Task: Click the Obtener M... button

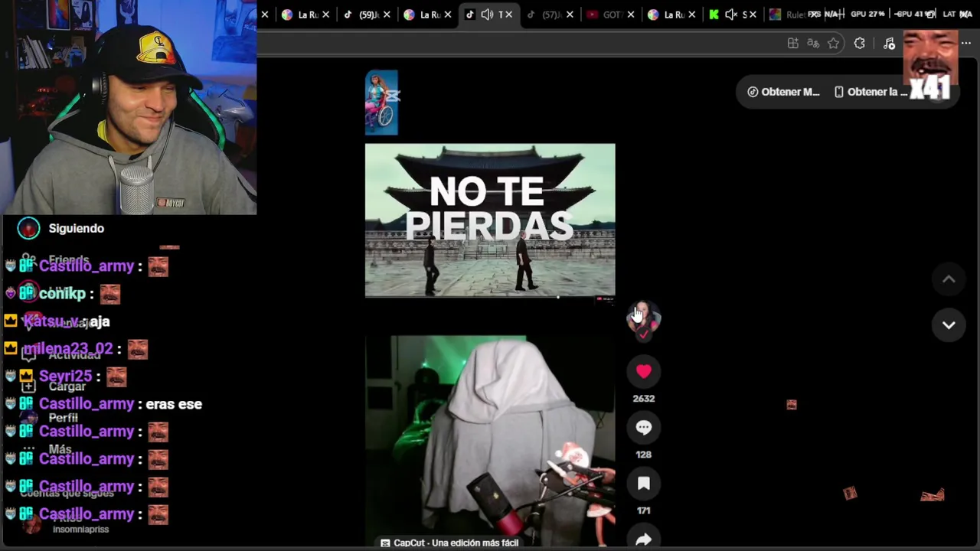Action: click(x=783, y=92)
